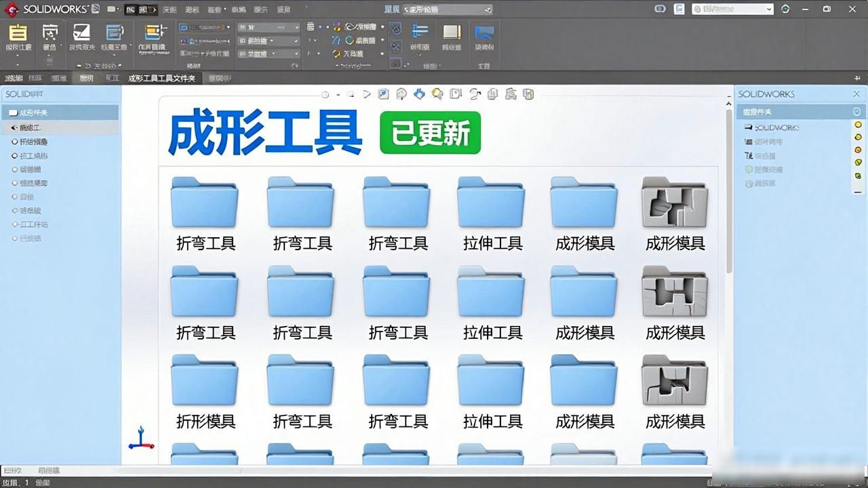The image size is (868, 488).
Task: Open the white search box dropdown arrow
Action: tap(768, 9)
